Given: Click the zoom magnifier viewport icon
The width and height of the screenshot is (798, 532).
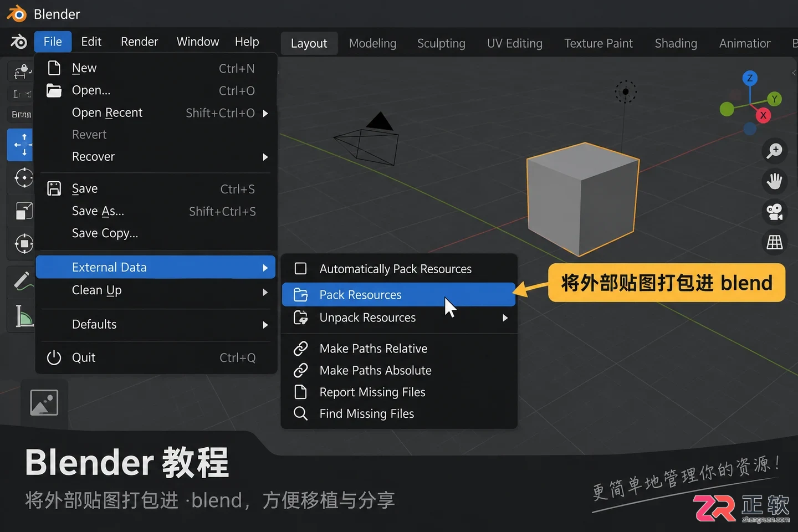Looking at the screenshot, I should (774, 150).
